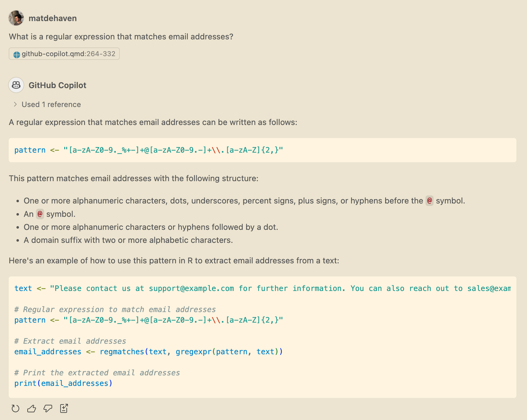This screenshot has height=420, width=527.
Task: Open the 'Used 1 reference' label
Action: (51, 105)
